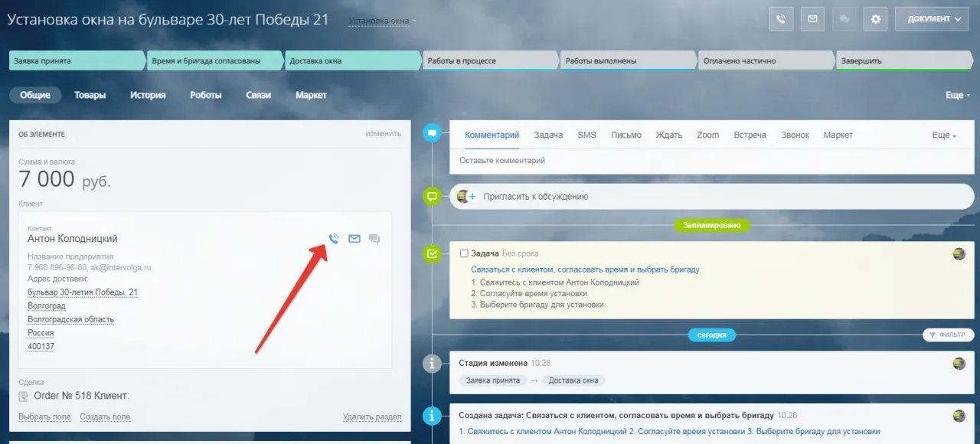Click the phone call icon next to Антон Колодницкий

334,239
